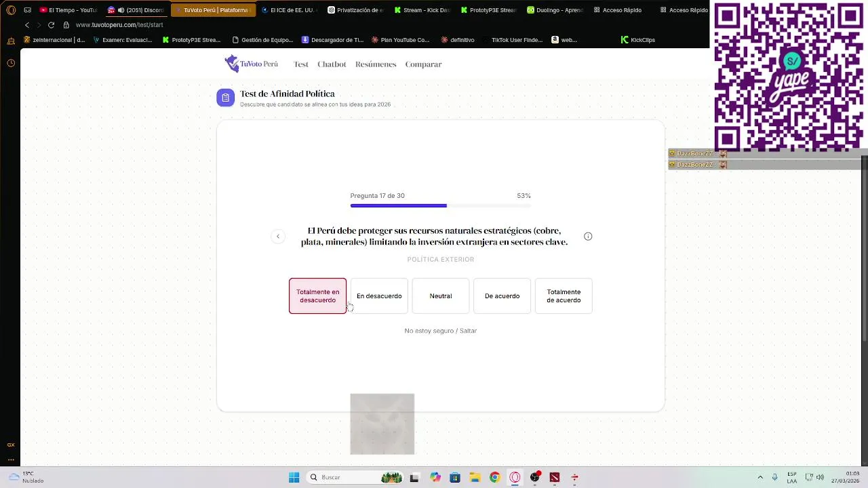Show question info tooltip icon

pos(588,237)
